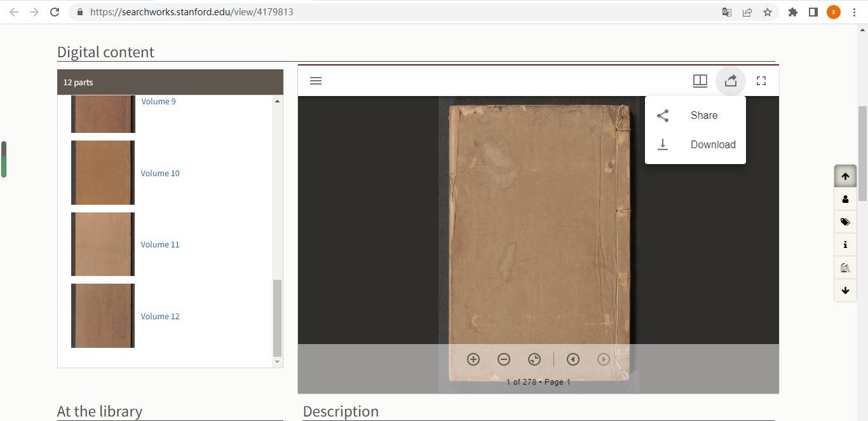Screen dimensions: 868x421
Task: Close the share and download dropdown
Action: 730,81
